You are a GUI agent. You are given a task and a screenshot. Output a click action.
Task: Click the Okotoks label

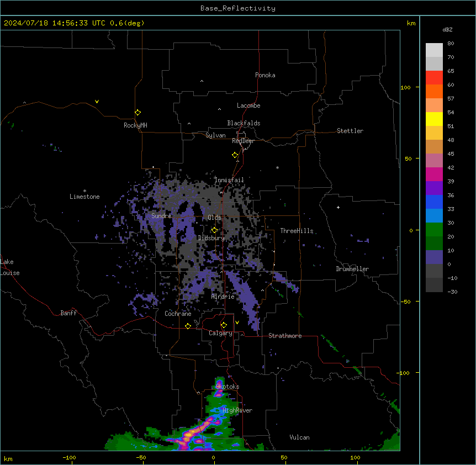coord(228,387)
